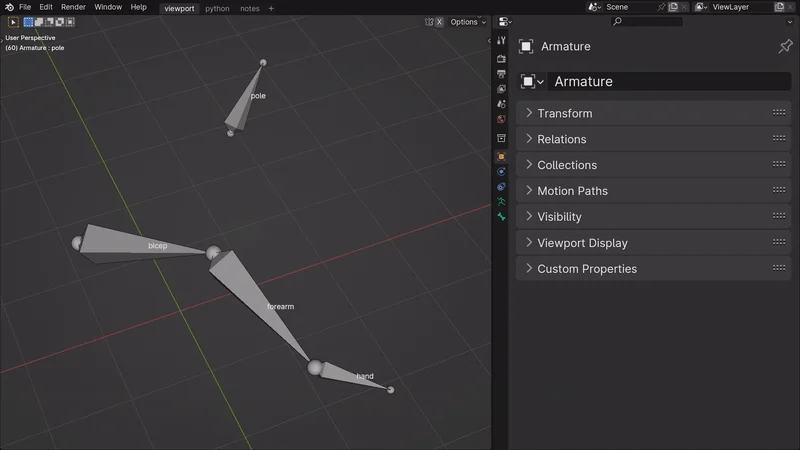
Task: Click the Scene name field
Action: (631, 7)
